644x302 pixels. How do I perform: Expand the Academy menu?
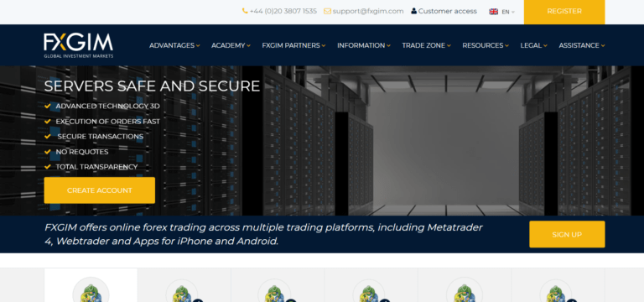tap(231, 45)
